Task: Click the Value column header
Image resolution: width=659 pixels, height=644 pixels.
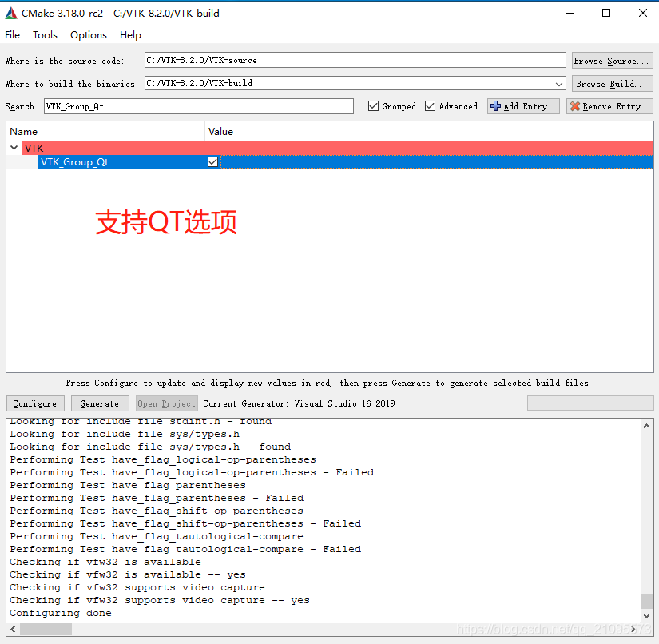Action: (x=429, y=132)
